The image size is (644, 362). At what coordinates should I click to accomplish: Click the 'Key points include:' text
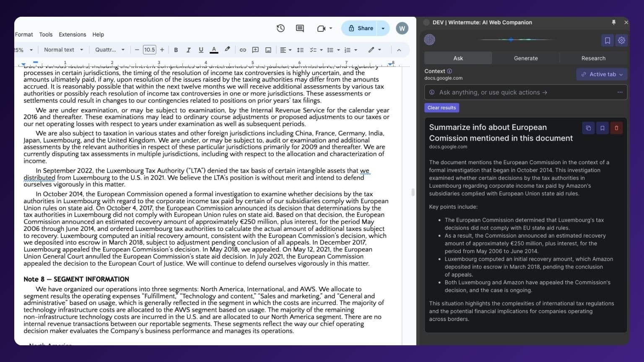click(x=453, y=207)
